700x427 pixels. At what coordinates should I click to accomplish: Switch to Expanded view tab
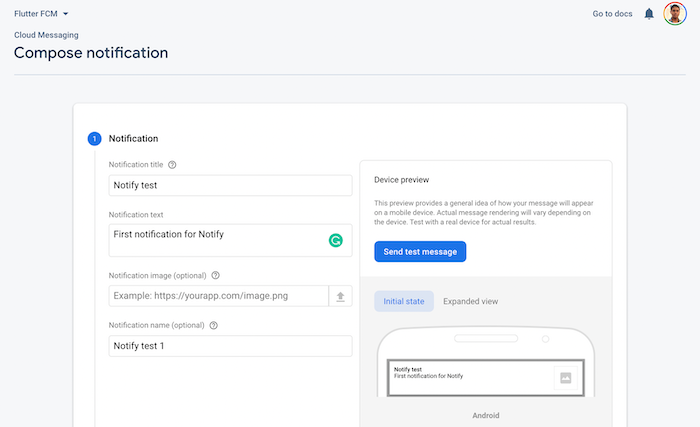click(x=470, y=301)
